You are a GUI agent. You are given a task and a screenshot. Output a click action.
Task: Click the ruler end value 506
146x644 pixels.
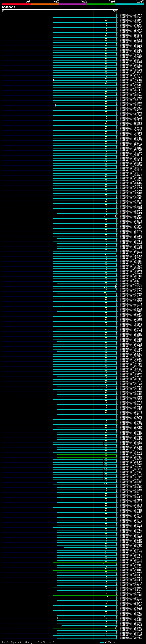[115, 11]
